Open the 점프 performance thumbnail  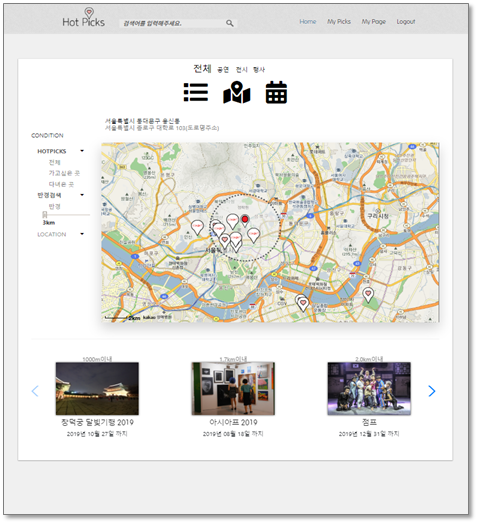[369, 388]
